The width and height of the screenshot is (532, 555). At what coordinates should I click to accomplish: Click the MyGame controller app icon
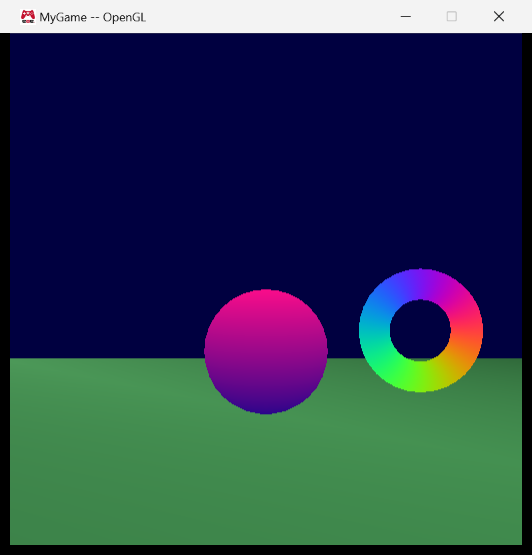pyautogui.click(x=28, y=17)
